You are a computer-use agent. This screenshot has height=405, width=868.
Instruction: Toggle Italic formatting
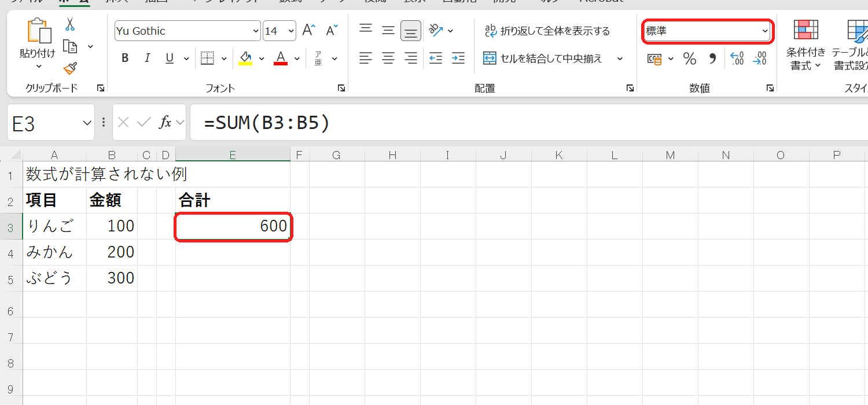tap(147, 58)
